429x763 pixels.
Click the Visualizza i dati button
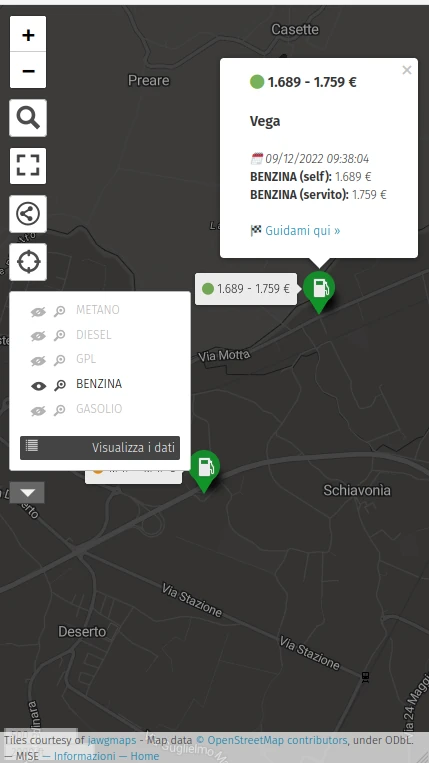click(x=100, y=448)
